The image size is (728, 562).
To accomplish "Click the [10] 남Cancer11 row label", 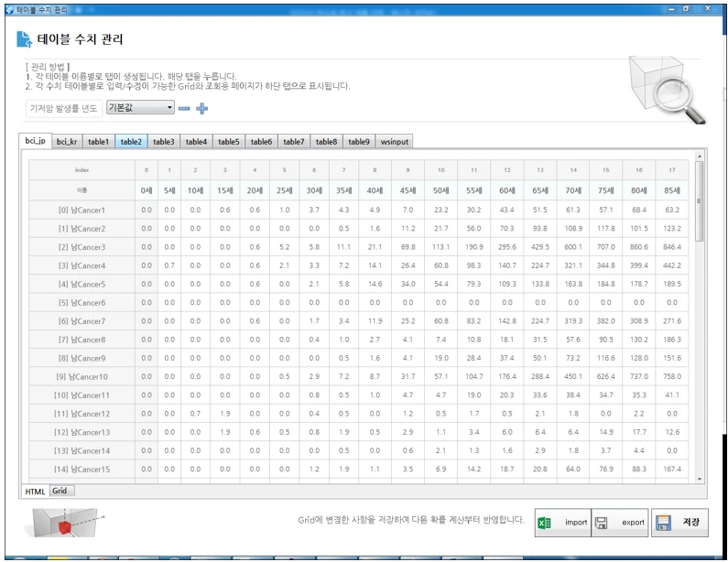I will [x=81, y=395].
